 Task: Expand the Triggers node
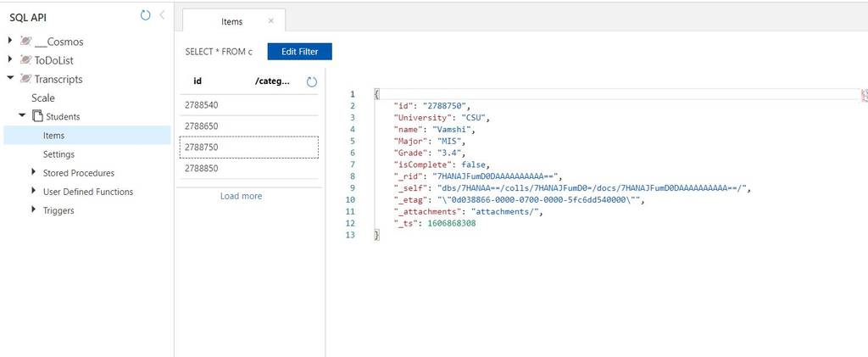34,210
